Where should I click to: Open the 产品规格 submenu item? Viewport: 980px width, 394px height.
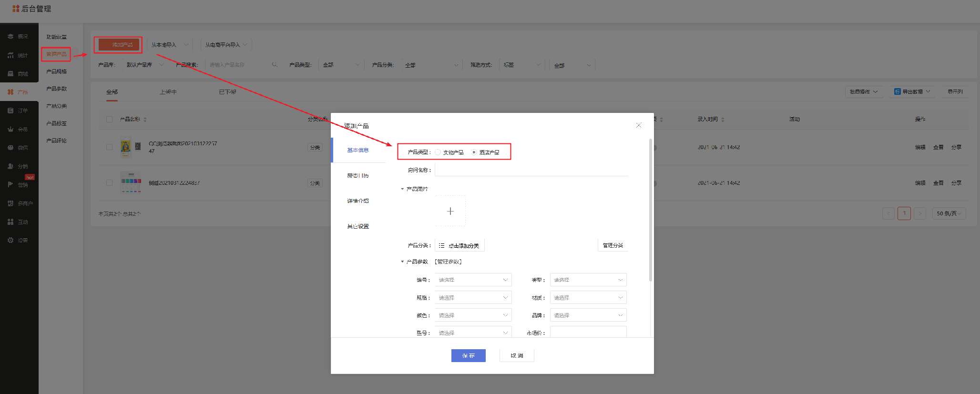pyautogui.click(x=57, y=71)
